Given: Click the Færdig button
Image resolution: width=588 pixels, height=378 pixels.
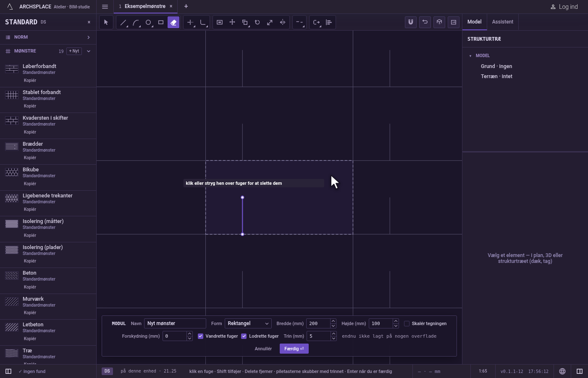Looking at the screenshot, I should tap(294, 349).
